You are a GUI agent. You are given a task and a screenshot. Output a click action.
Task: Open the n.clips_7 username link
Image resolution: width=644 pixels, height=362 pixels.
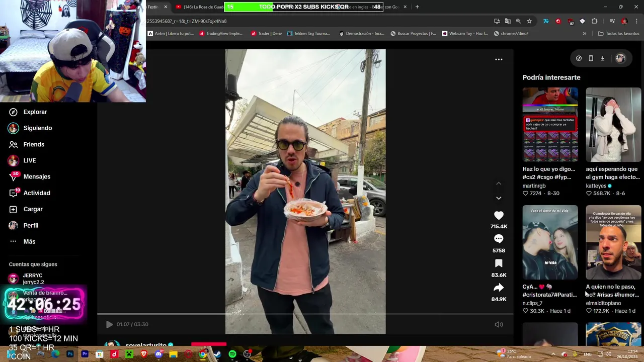tap(532, 303)
